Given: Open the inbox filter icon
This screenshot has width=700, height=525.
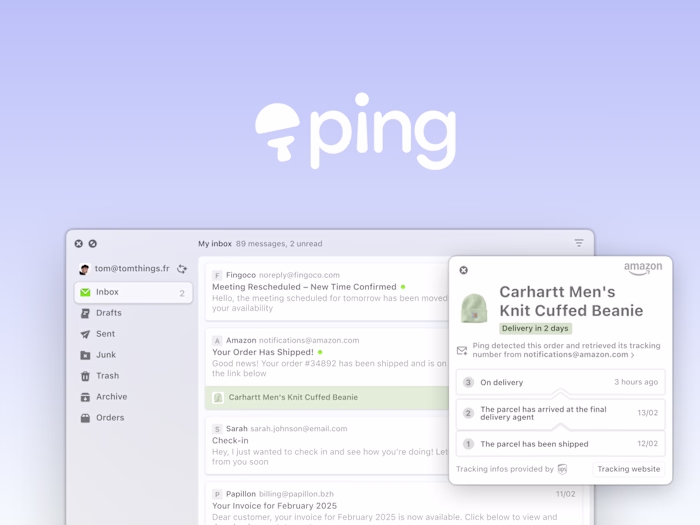Looking at the screenshot, I should 579,243.
